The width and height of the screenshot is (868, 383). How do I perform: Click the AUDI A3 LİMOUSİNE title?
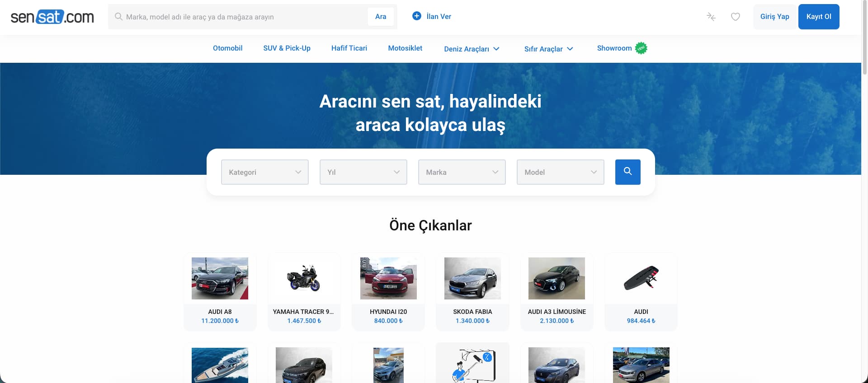pyautogui.click(x=557, y=312)
